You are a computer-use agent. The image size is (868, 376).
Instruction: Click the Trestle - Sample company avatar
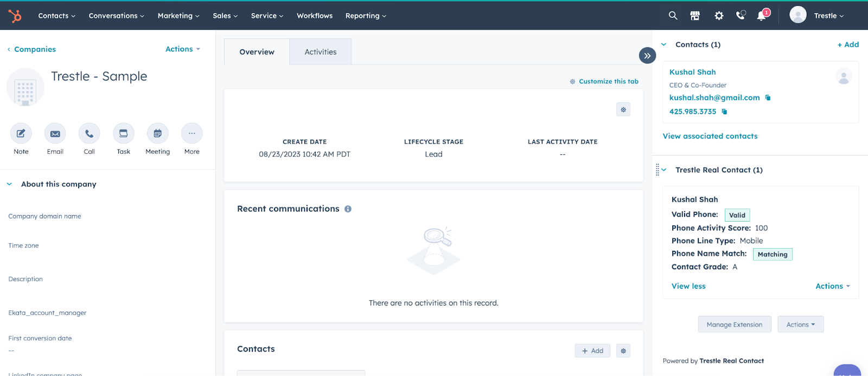pyautogui.click(x=25, y=87)
